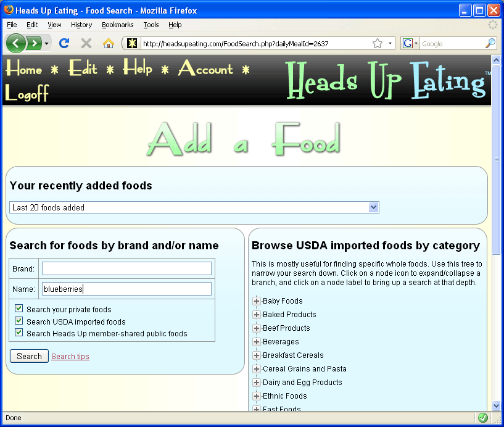The height and width of the screenshot is (427, 504).
Task: Select the Cereal Grains and Pasta label
Action: (x=305, y=369)
